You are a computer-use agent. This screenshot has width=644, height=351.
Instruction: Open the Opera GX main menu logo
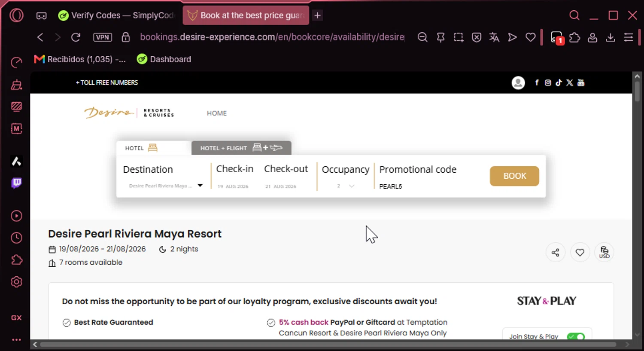(x=16, y=15)
